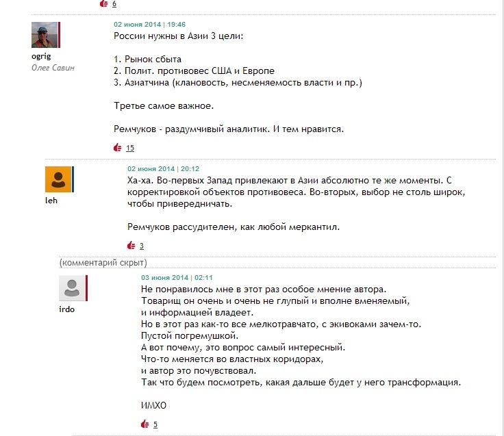The image size is (504, 436).
Task: Open the like count 5 link
Action: coord(155,425)
